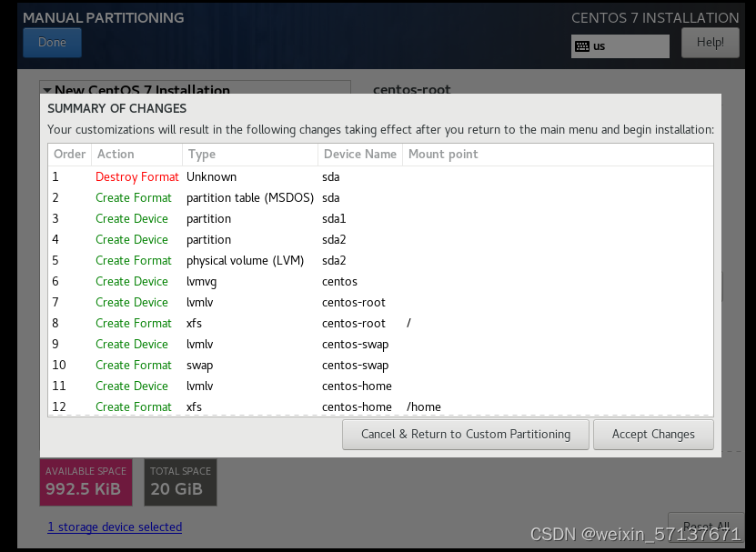This screenshot has width=756, height=552.
Task: Click 'Create Format' in order row 8
Action: point(134,324)
